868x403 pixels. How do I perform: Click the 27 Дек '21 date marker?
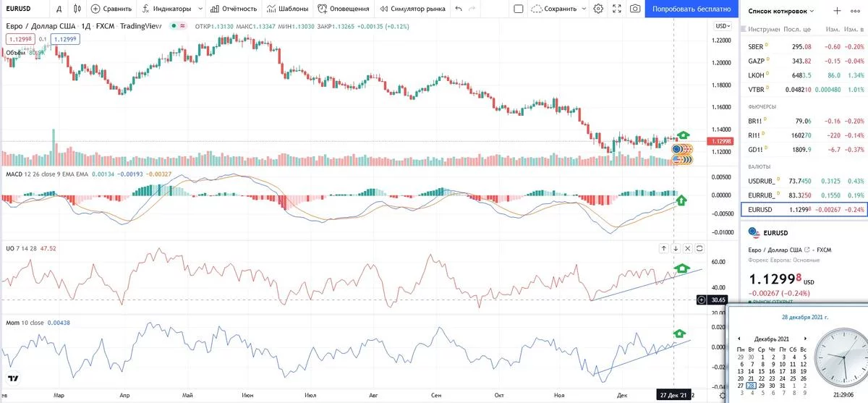(x=672, y=396)
